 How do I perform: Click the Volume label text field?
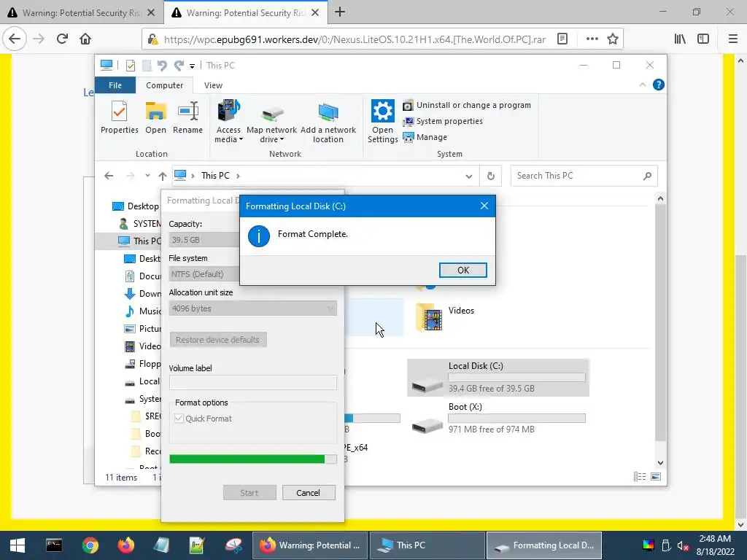(252, 382)
